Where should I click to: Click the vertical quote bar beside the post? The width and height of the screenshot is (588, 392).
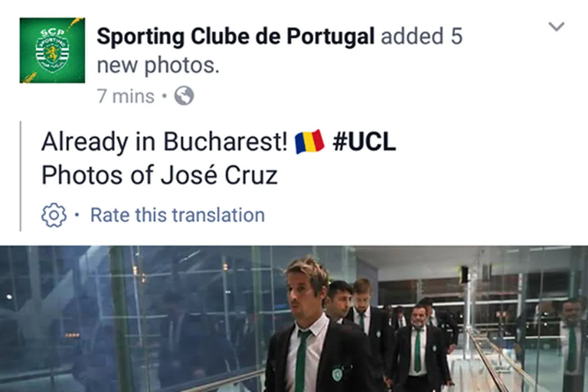pos(21,176)
